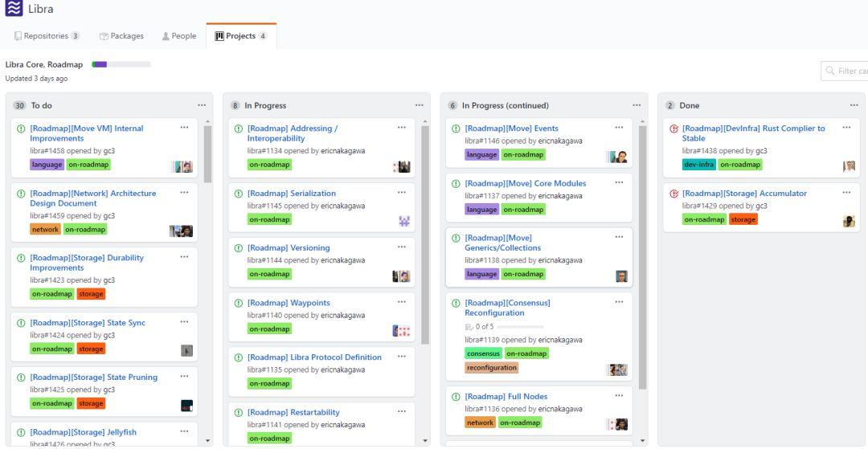The width and height of the screenshot is (868, 449).
Task: Click the Filter cards search field
Action: (x=845, y=71)
